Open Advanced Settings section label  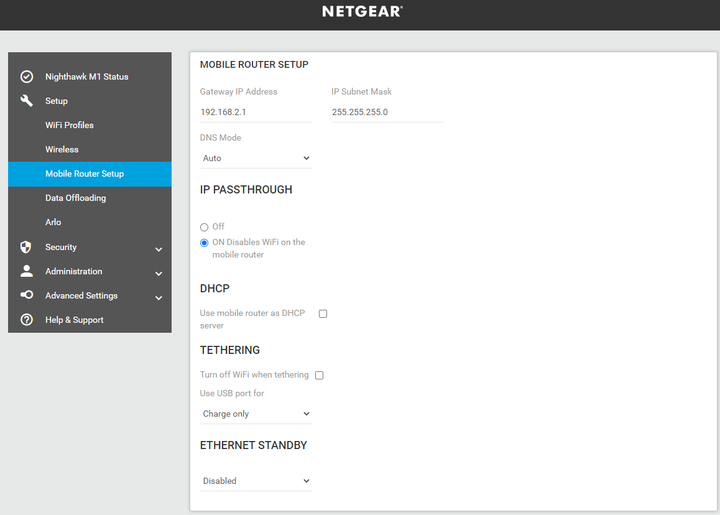tap(81, 296)
